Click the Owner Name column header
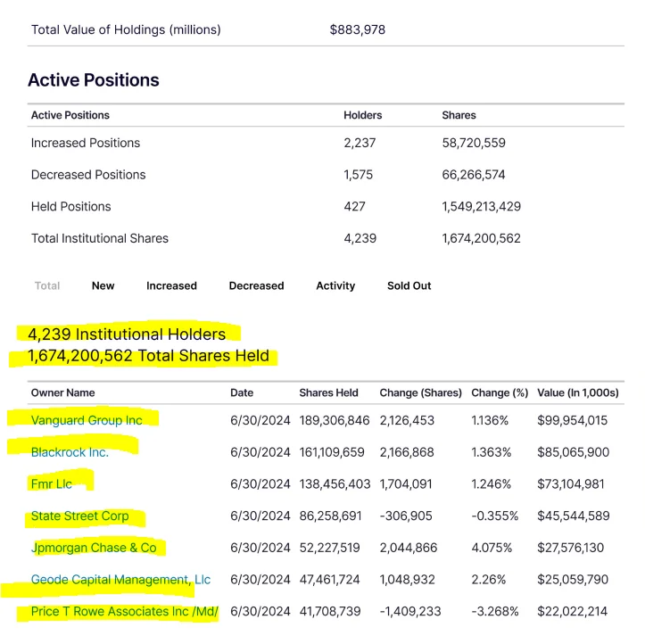645x644 pixels. 63,392
